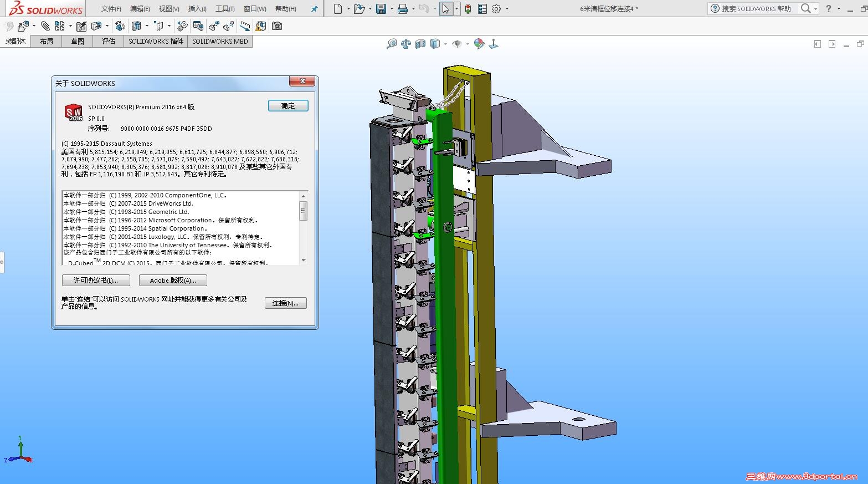Open the 帮助(H) menu
868x484 pixels.
click(x=286, y=9)
